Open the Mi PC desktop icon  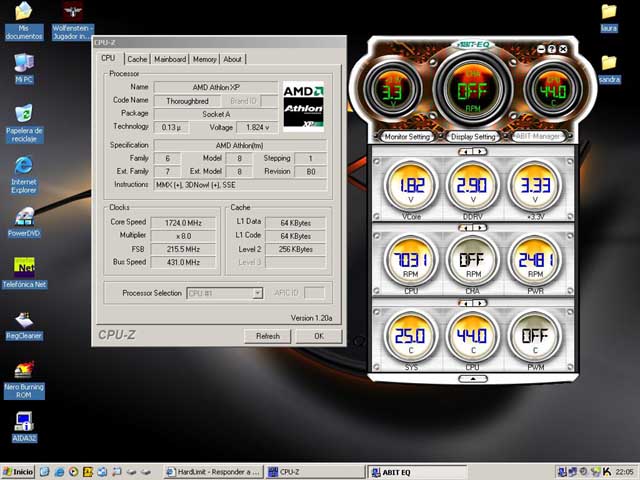23,63
